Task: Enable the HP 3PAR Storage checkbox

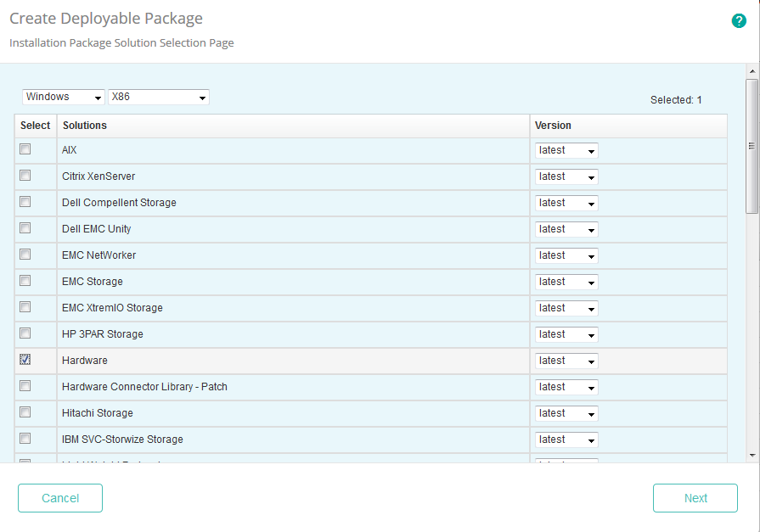Action: [x=25, y=333]
